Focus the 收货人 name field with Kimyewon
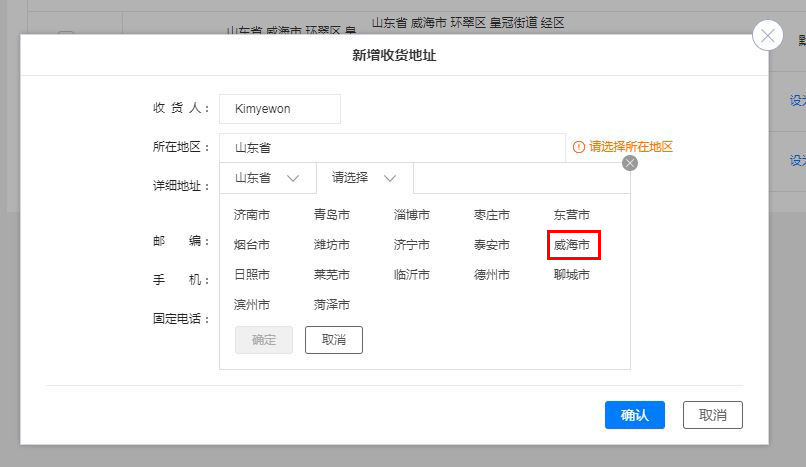806x467 pixels. 280,109
